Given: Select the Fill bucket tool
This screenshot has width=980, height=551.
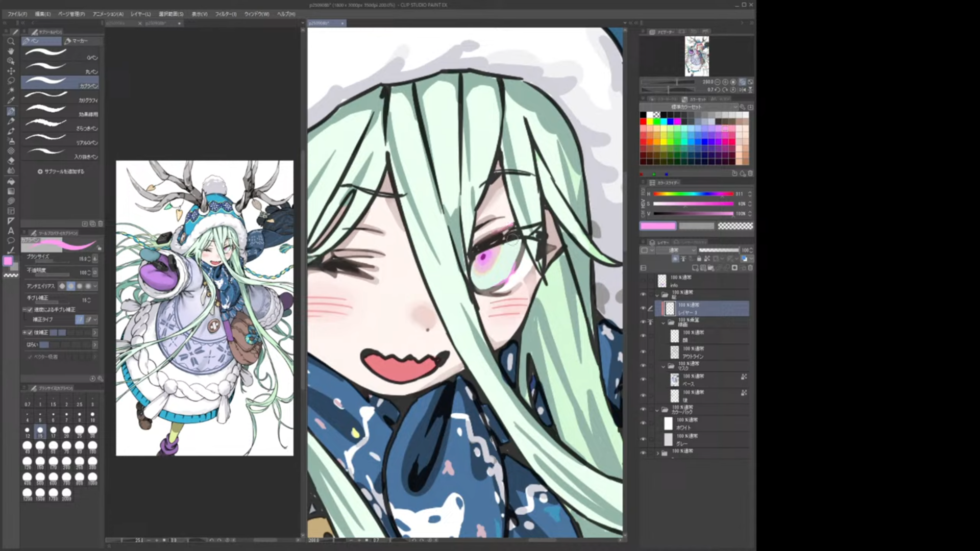Looking at the screenshot, I should point(11,181).
